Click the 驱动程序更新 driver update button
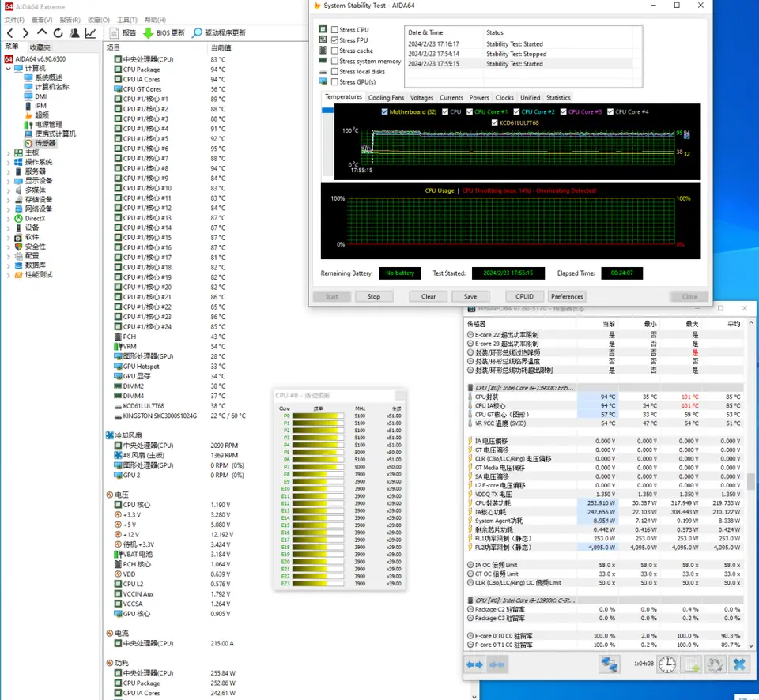 tap(219, 33)
